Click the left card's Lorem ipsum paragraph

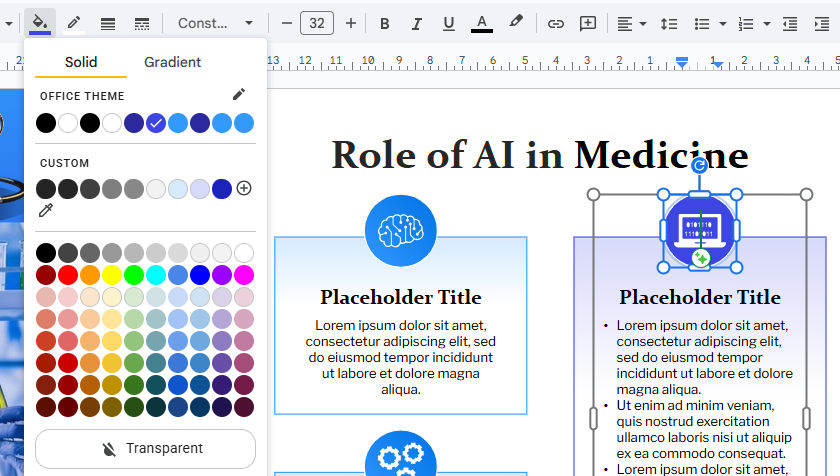(x=401, y=357)
